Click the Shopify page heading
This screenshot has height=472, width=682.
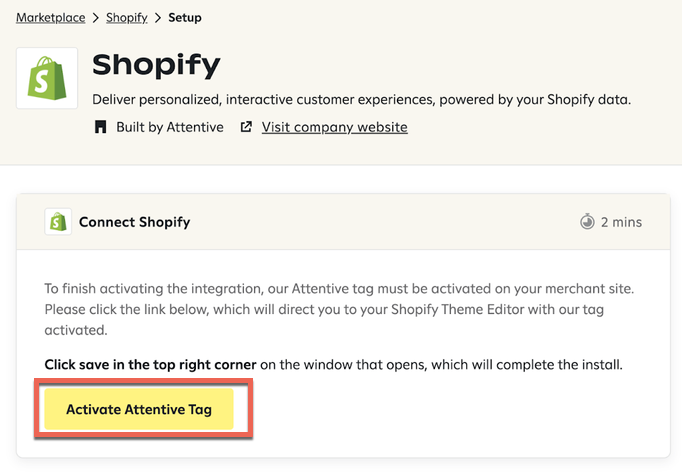pyautogui.click(x=156, y=65)
